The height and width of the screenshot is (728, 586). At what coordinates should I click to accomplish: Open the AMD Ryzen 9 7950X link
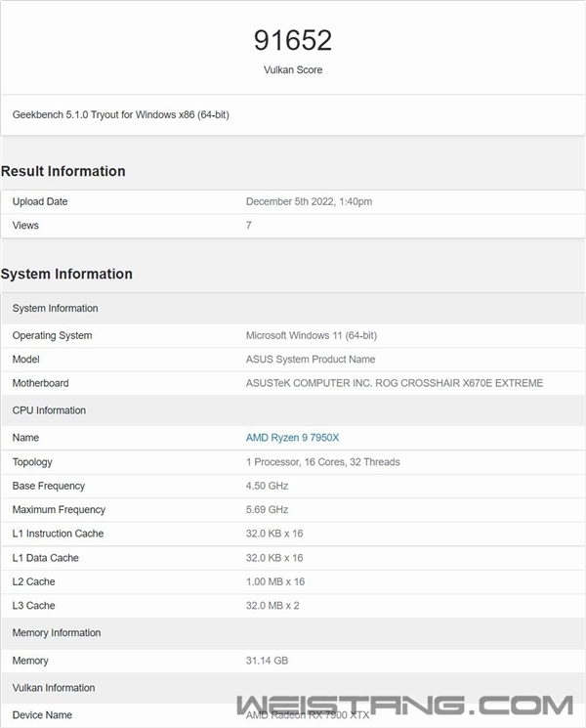coord(292,438)
